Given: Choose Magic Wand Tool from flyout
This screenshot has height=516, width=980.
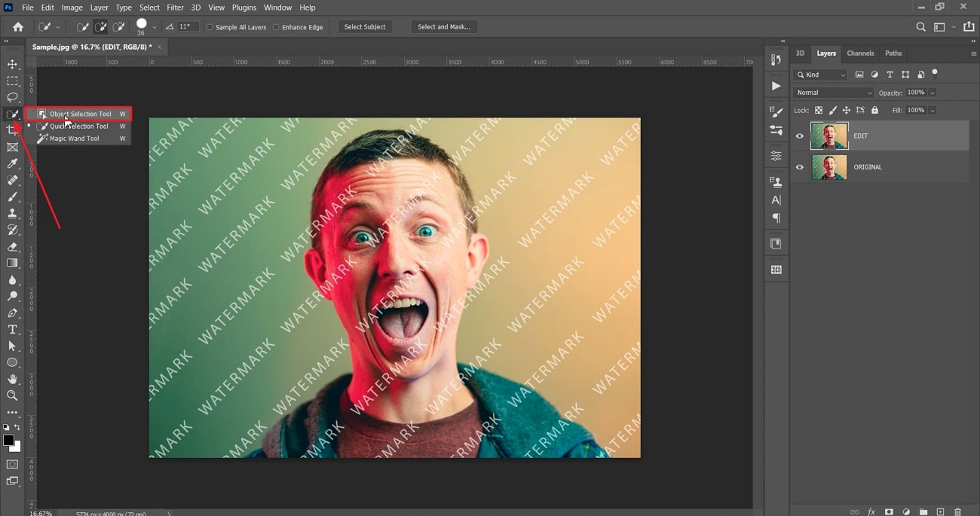Looking at the screenshot, I should tap(74, 139).
